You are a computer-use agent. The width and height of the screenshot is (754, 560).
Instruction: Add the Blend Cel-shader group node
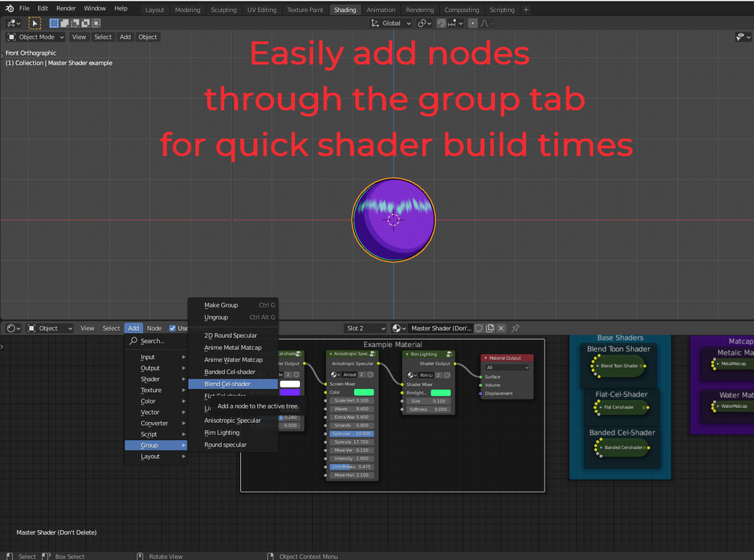[233, 384]
